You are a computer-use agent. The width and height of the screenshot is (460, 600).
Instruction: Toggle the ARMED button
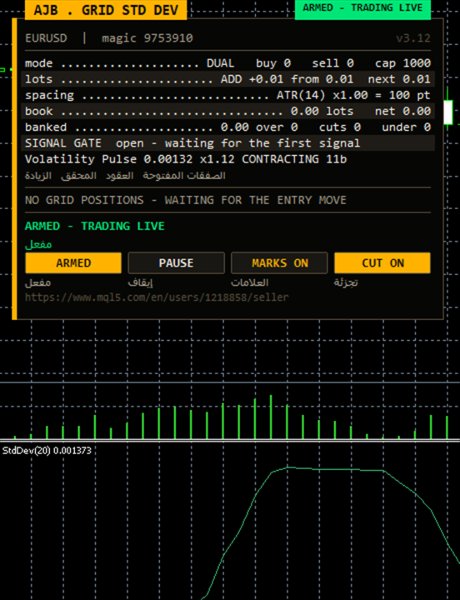[73, 263]
